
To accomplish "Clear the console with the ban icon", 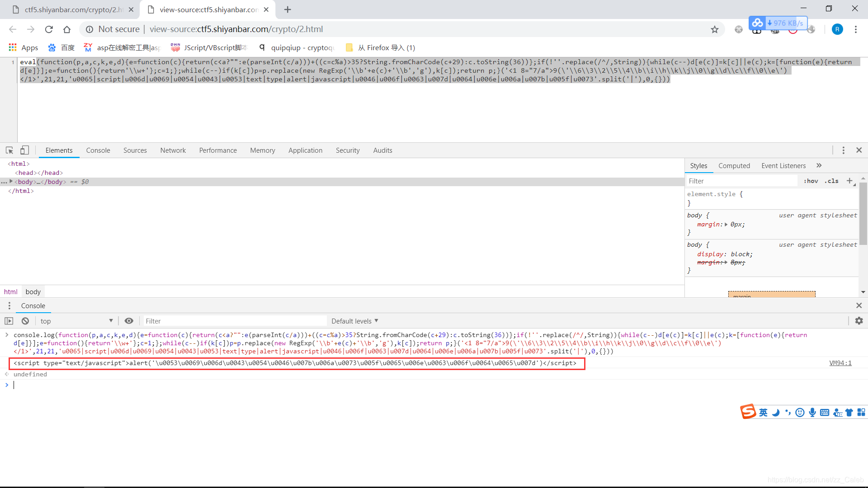I will tap(25, 321).
